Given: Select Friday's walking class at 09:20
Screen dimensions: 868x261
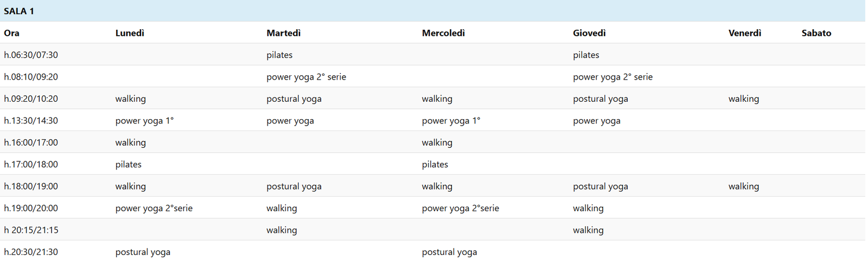Looking at the screenshot, I should [x=743, y=99].
